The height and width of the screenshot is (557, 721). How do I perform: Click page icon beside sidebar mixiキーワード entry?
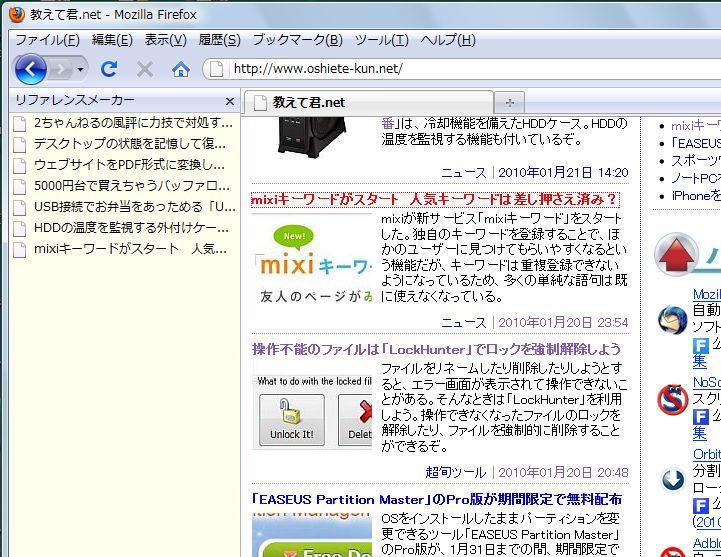tap(19, 251)
